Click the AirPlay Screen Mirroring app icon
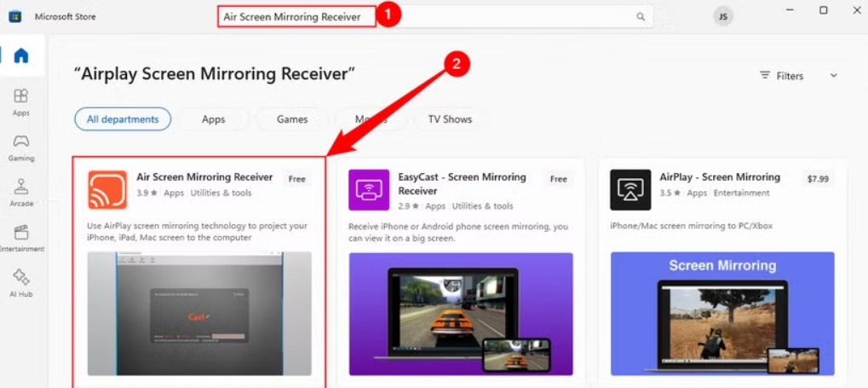The width and height of the screenshot is (868, 388). [x=630, y=189]
